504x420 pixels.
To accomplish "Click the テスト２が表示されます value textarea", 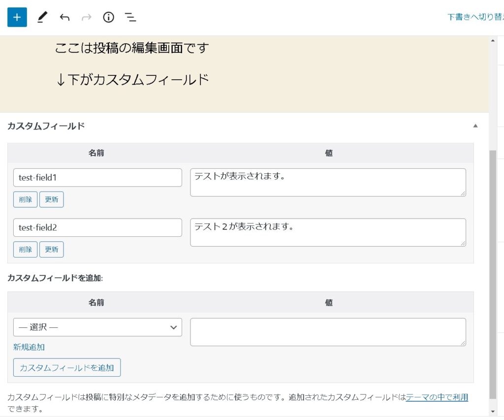I will pos(328,232).
